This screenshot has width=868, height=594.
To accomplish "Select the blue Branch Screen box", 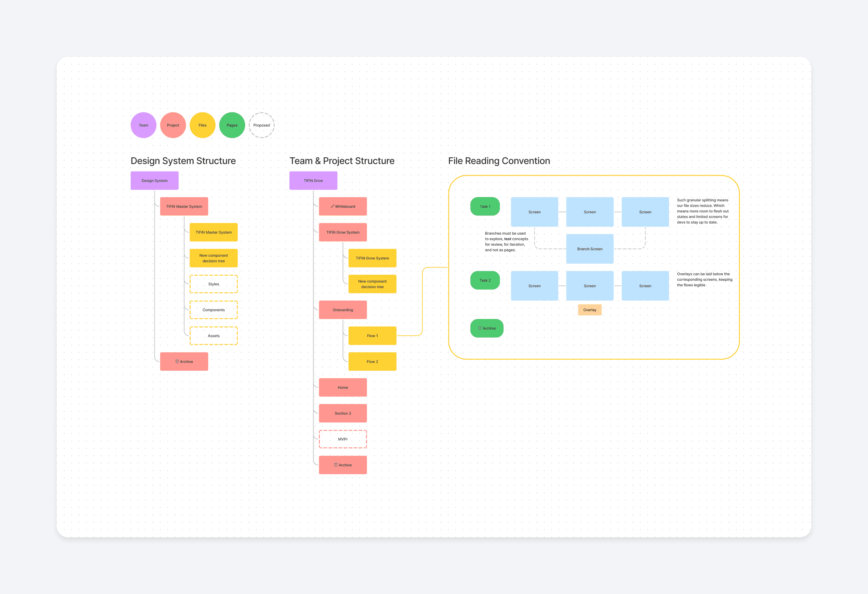I will pos(590,249).
